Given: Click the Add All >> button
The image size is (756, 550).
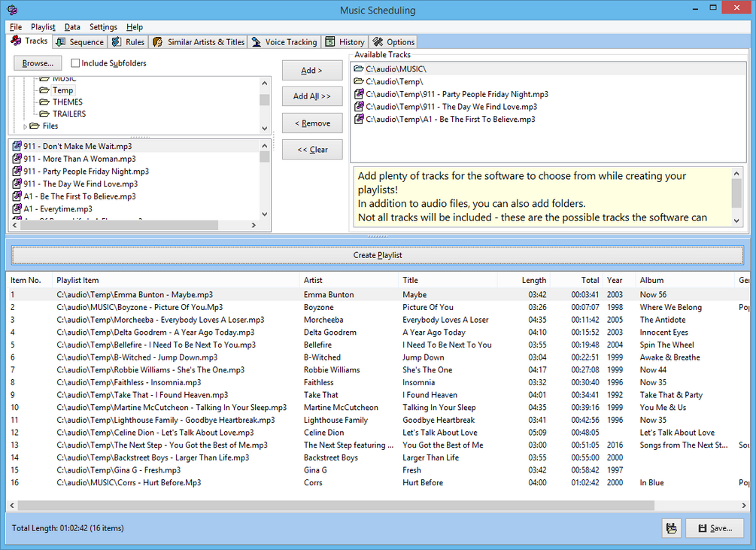Looking at the screenshot, I should 312,96.
